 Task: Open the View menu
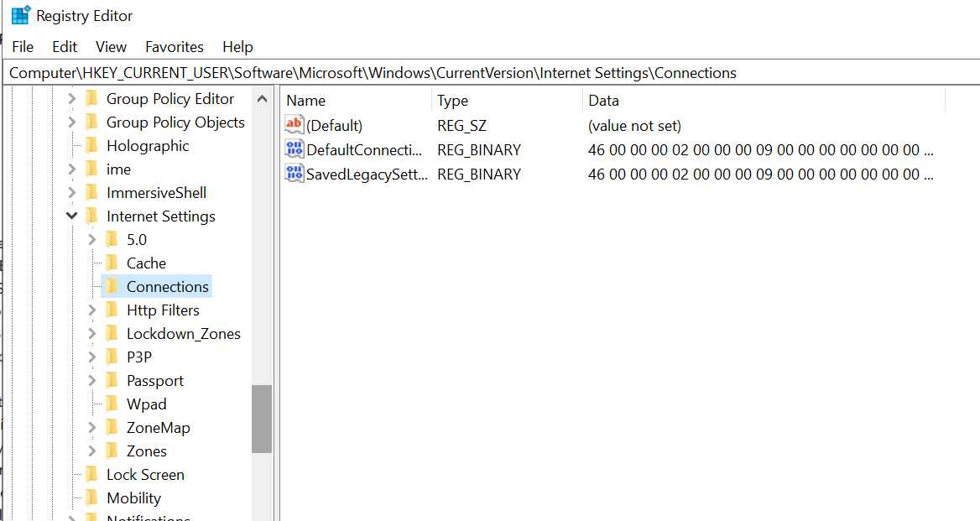click(x=112, y=47)
